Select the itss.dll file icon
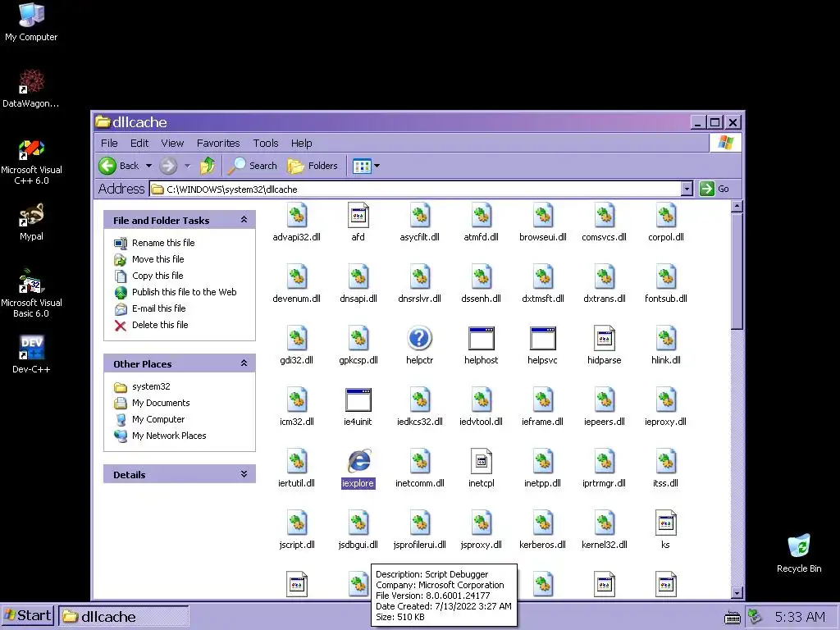The width and height of the screenshot is (840, 630). point(666,462)
